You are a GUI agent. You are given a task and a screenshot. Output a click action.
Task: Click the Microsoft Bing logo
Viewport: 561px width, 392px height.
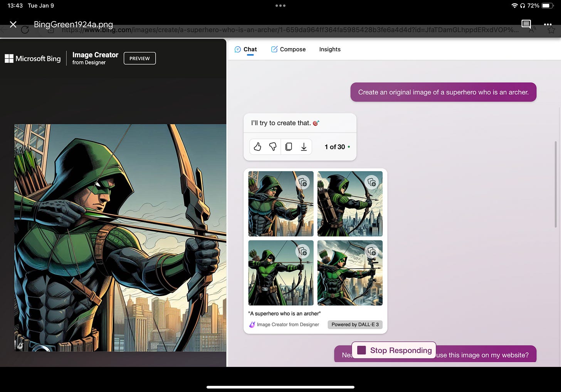pyautogui.click(x=33, y=59)
